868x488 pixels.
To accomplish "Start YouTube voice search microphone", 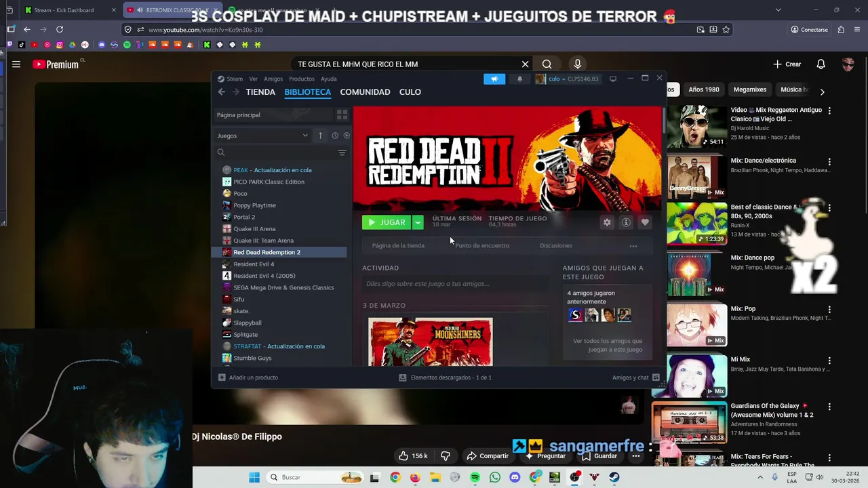I will 578,64.
